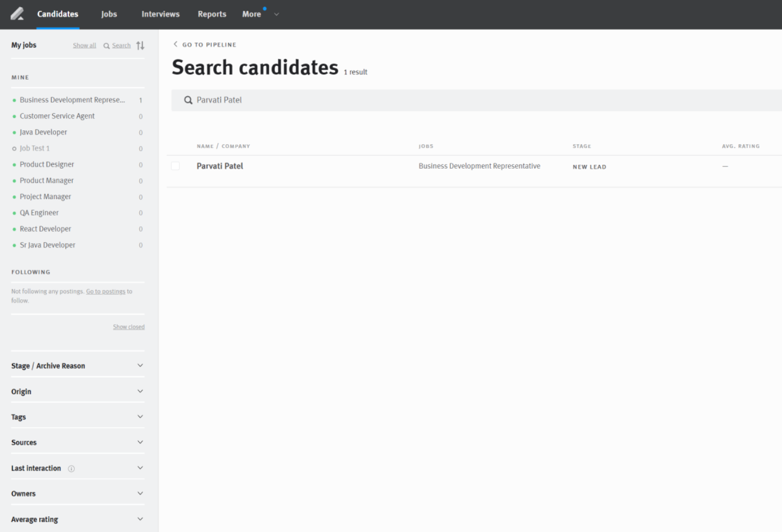Expand the Sources filter section

click(x=140, y=442)
